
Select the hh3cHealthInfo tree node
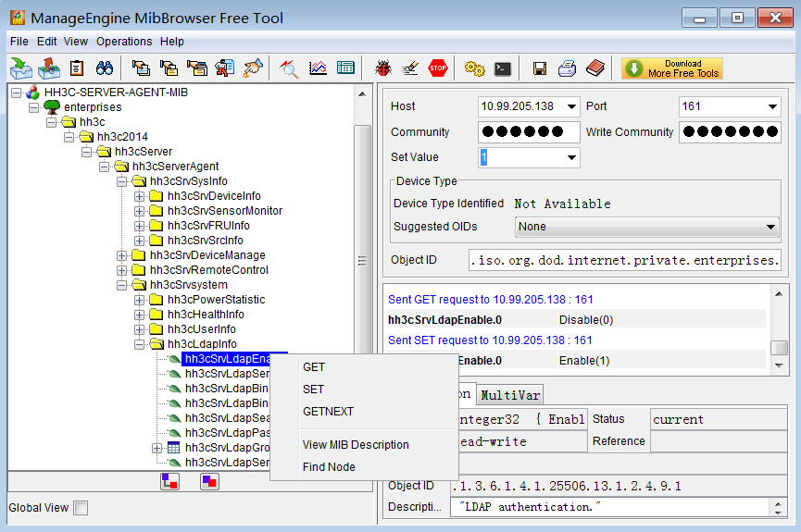(x=206, y=315)
